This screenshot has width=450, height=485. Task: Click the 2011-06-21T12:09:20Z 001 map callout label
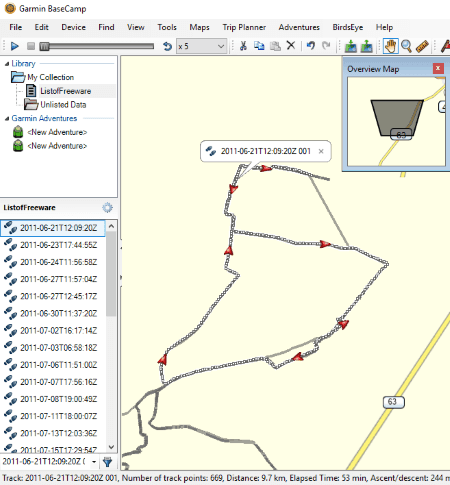click(266, 151)
